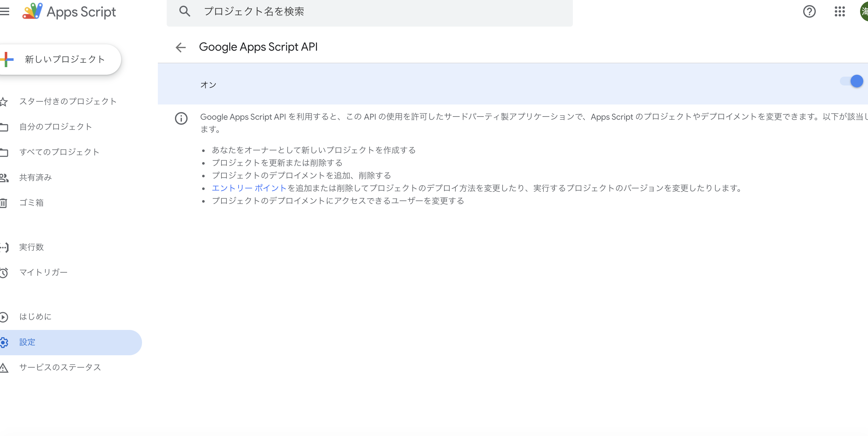Viewport: 868px width, 436px height.
Task: Open the trash (ゴミ箱)
Action: [31, 203]
